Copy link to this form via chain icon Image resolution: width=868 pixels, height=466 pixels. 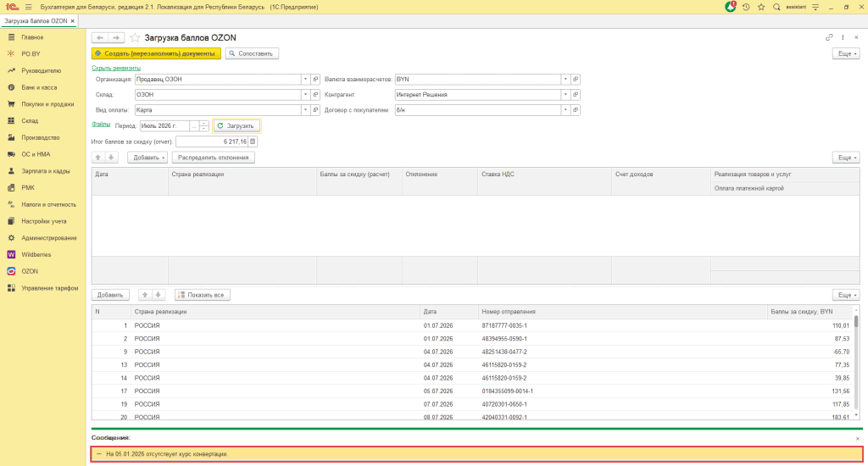click(829, 37)
